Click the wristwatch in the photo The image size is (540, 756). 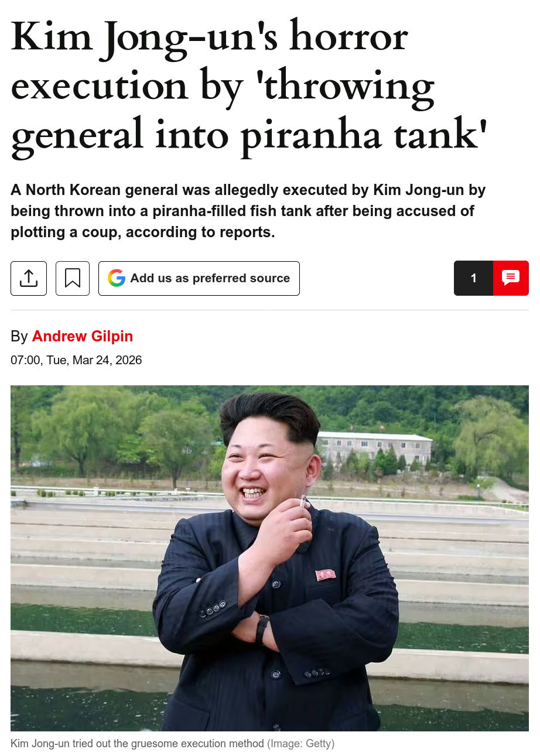pos(262,630)
